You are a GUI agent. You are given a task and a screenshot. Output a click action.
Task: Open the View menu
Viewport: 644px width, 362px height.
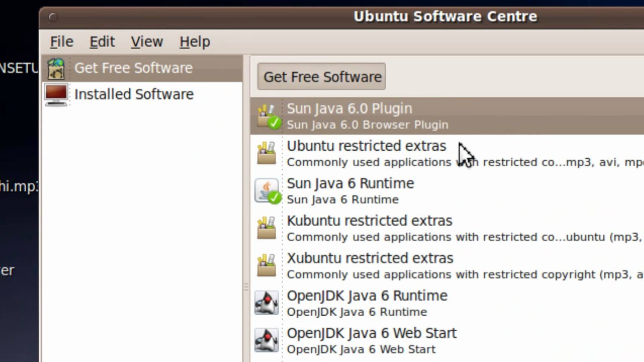[147, 42]
